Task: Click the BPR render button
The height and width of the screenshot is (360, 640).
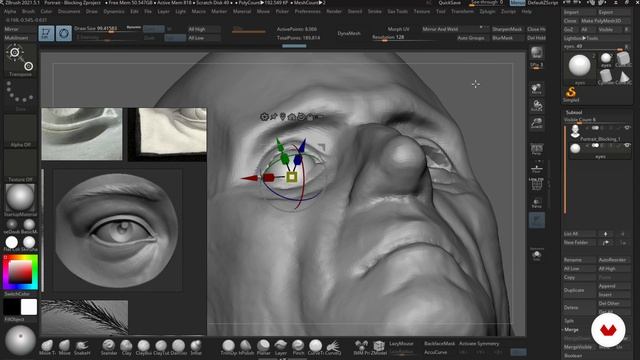Action: [536, 52]
